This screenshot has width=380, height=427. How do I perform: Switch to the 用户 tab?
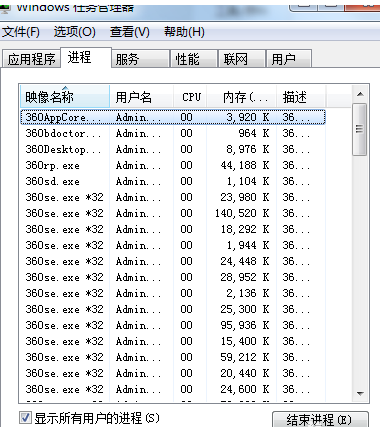tap(289, 59)
